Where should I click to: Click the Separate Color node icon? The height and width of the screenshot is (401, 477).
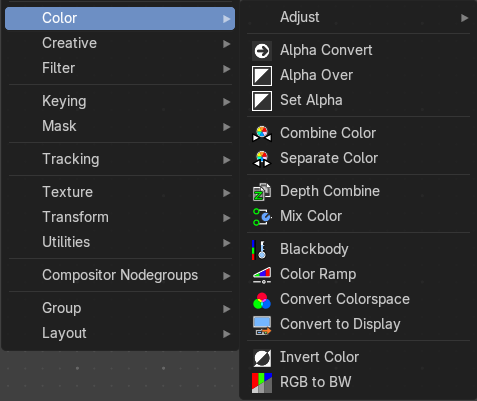262,159
